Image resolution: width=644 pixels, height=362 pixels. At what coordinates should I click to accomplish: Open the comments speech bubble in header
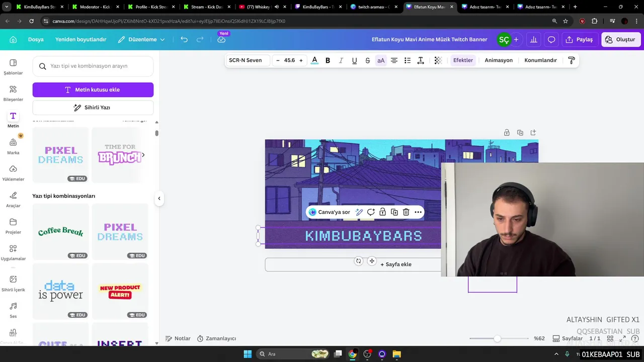551,39
